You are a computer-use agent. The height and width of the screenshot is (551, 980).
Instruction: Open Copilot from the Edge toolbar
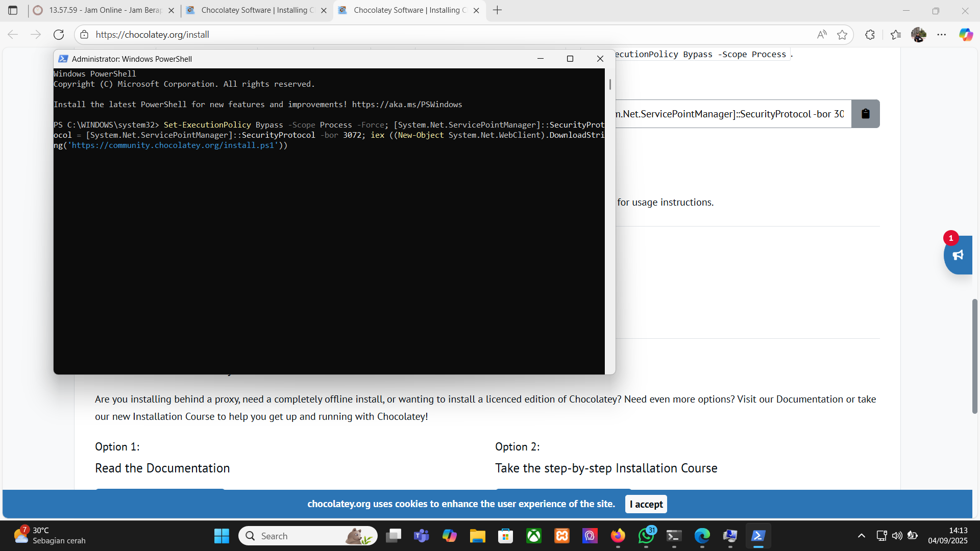pos(966,34)
